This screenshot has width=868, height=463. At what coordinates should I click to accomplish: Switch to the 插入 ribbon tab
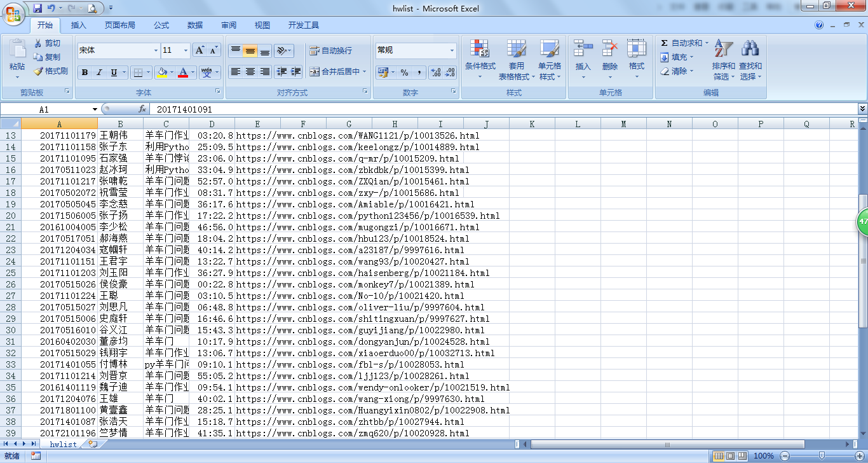[x=79, y=25]
